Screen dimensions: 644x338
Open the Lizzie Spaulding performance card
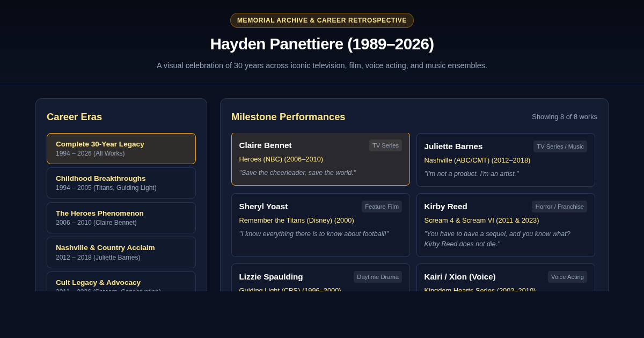(320, 277)
